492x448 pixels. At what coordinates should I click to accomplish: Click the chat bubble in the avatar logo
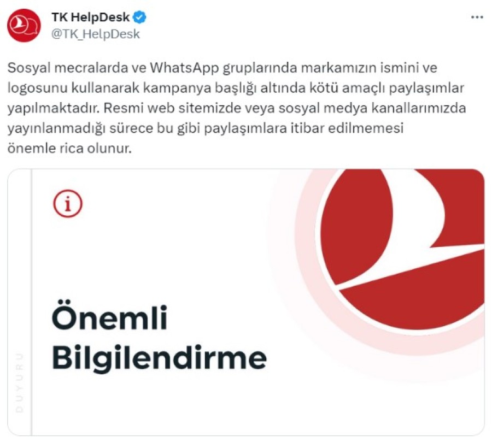32,26
